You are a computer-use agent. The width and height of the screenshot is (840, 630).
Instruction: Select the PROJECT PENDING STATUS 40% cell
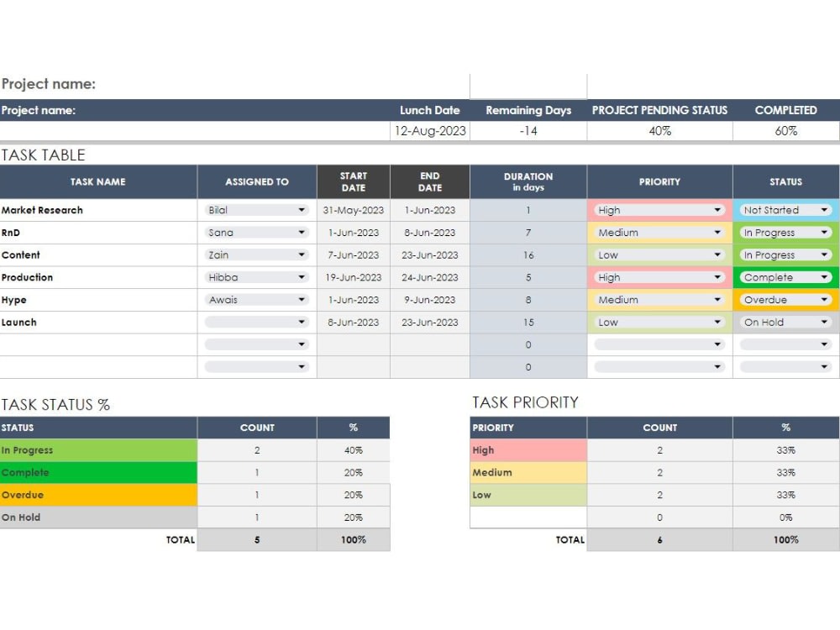659,130
